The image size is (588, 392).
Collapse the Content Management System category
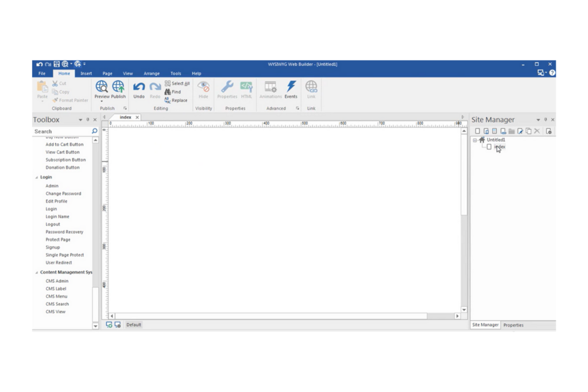(36, 273)
